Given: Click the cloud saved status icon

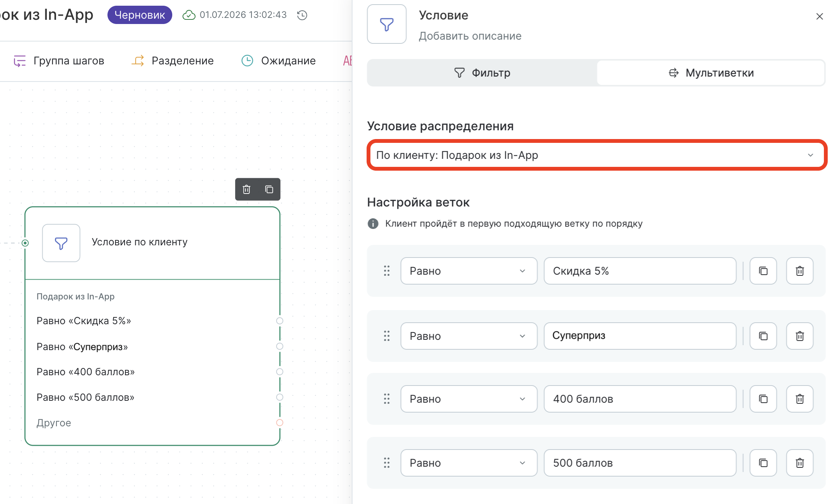Looking at the screenshot, I should pyautogui.click(x=189, y=15).
